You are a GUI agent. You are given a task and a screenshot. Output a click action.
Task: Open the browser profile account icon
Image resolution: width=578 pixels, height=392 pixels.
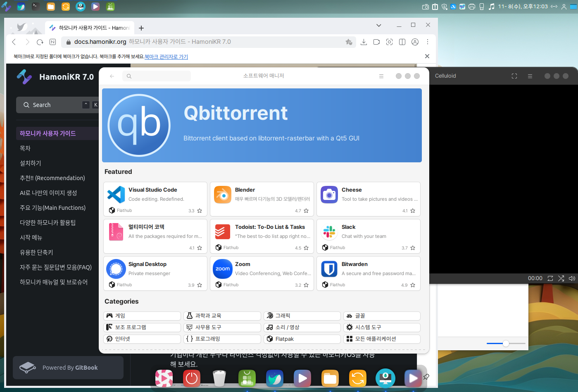pyautogui.click(x=415, y=42)
